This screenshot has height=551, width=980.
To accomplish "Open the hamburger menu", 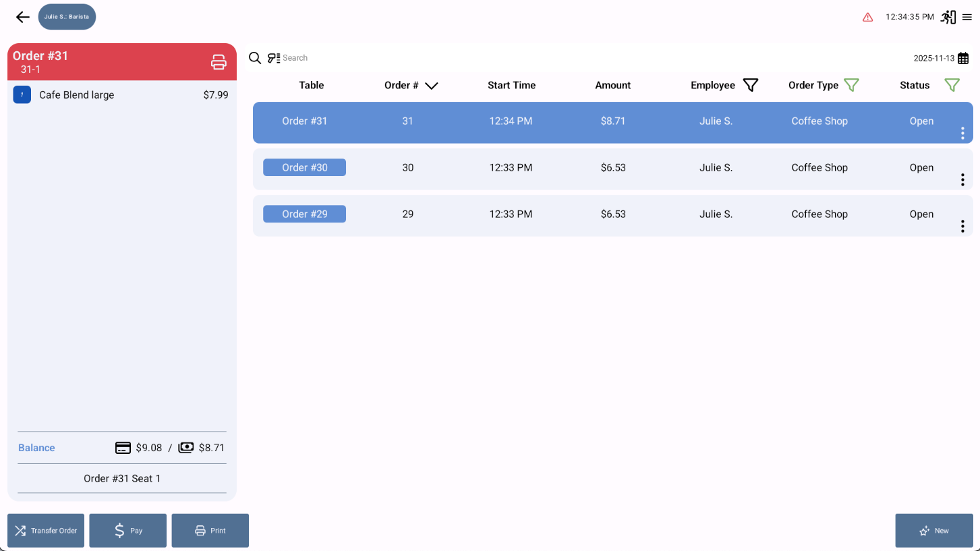I will 967,17.
